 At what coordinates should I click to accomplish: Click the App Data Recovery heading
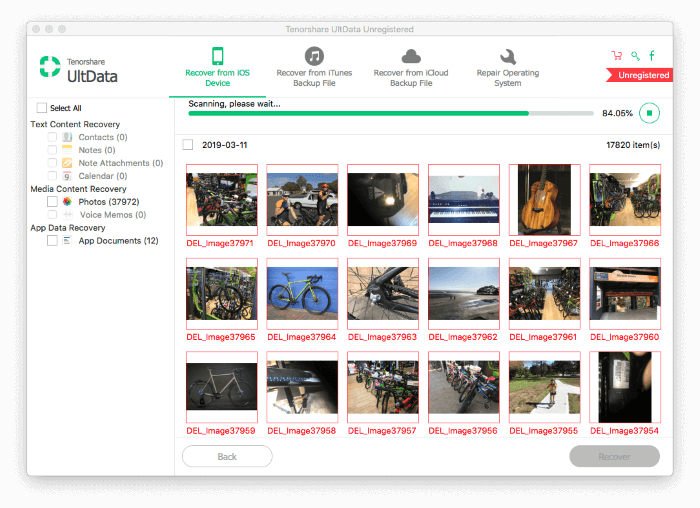[68, 228]
